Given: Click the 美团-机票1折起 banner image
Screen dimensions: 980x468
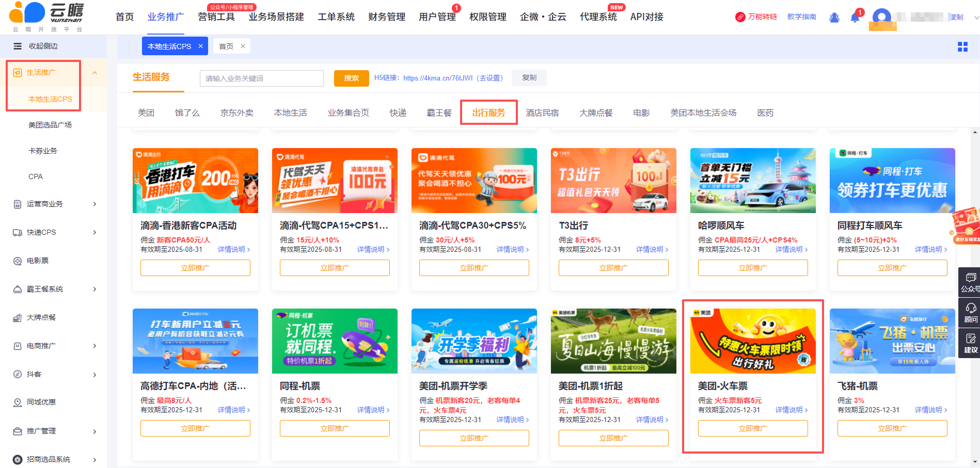Looking at the screenshot, I should pyautogui.click(x=613, y=341).
